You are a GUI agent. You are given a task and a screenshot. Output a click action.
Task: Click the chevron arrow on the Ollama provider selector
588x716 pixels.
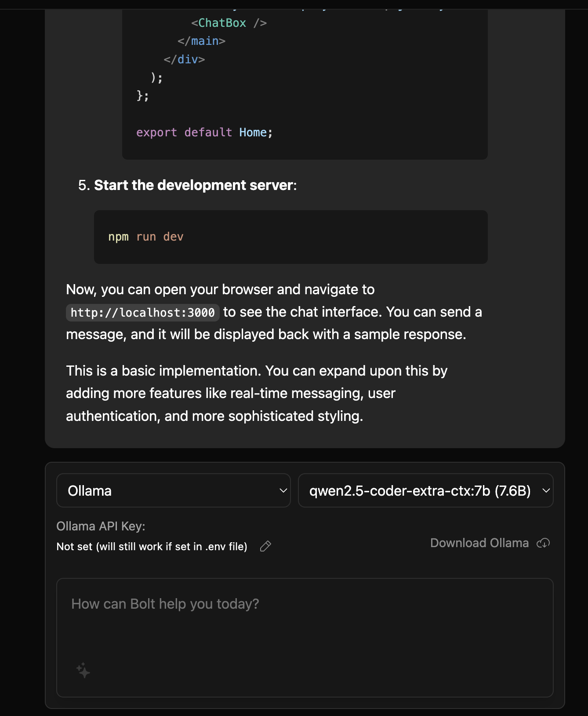coord(283,490)
